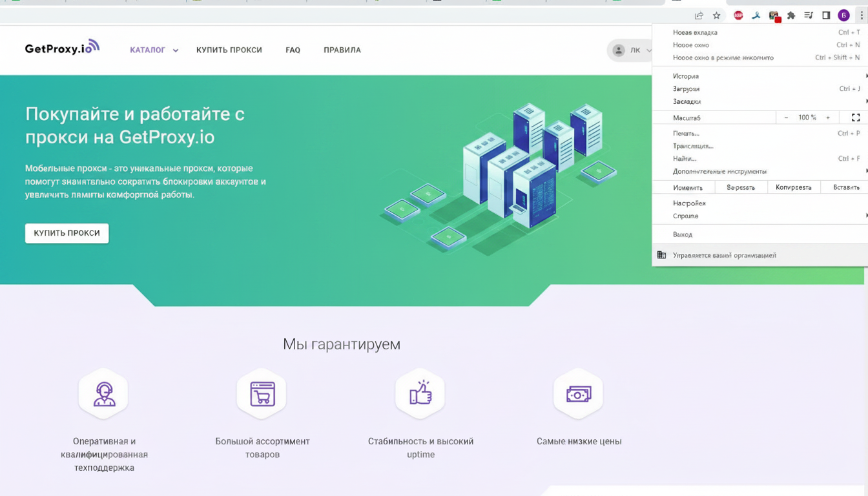868x496 pixels.
Task: Open the Extensions puzzle-piece menu
Action: coord(791,15)
